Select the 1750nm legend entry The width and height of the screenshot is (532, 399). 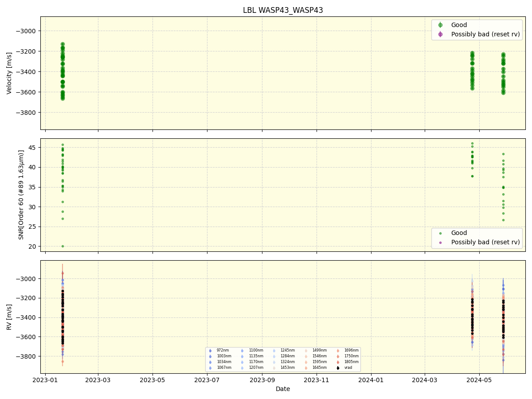[352, 356]
